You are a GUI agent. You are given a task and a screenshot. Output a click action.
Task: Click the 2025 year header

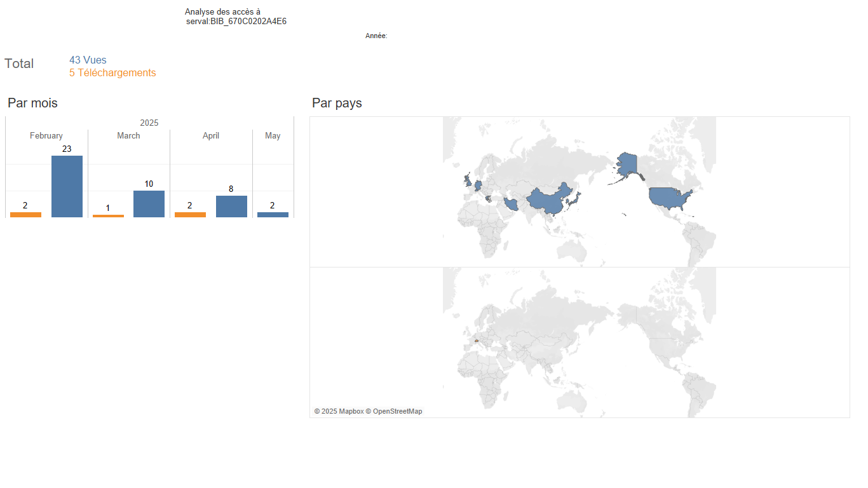[x=149, y=123]
